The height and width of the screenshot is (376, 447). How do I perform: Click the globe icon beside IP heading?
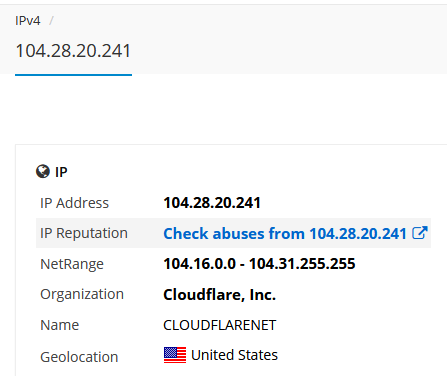[43, 171]
